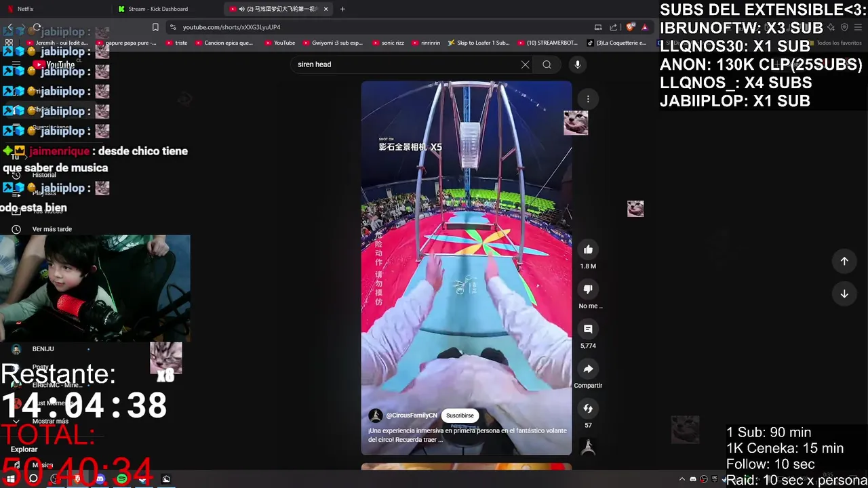Open the 'Gwiyomi :3 sub esp...' bookmark
The image size is (868, 488).
332,43
